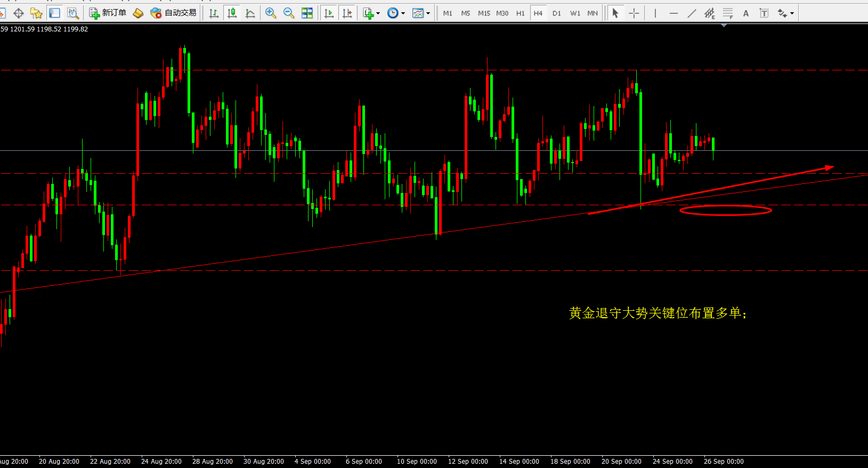Zoom out of the chart

289,13
